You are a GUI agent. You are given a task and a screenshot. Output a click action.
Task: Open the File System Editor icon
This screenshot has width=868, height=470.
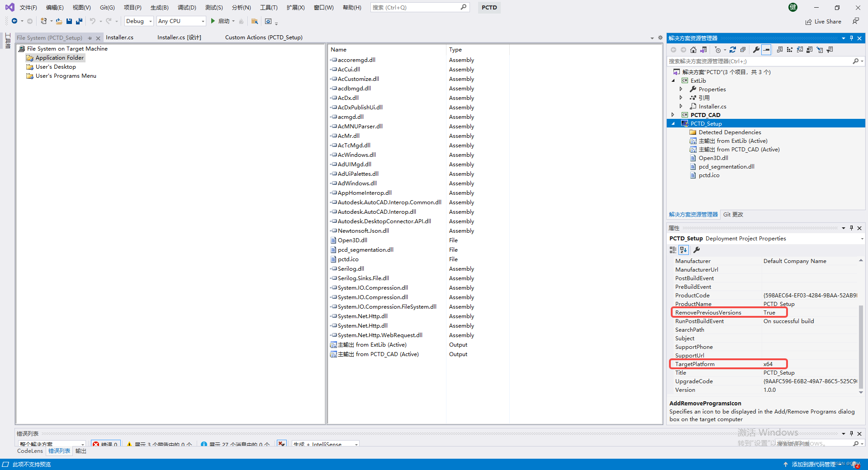[780, 50]
